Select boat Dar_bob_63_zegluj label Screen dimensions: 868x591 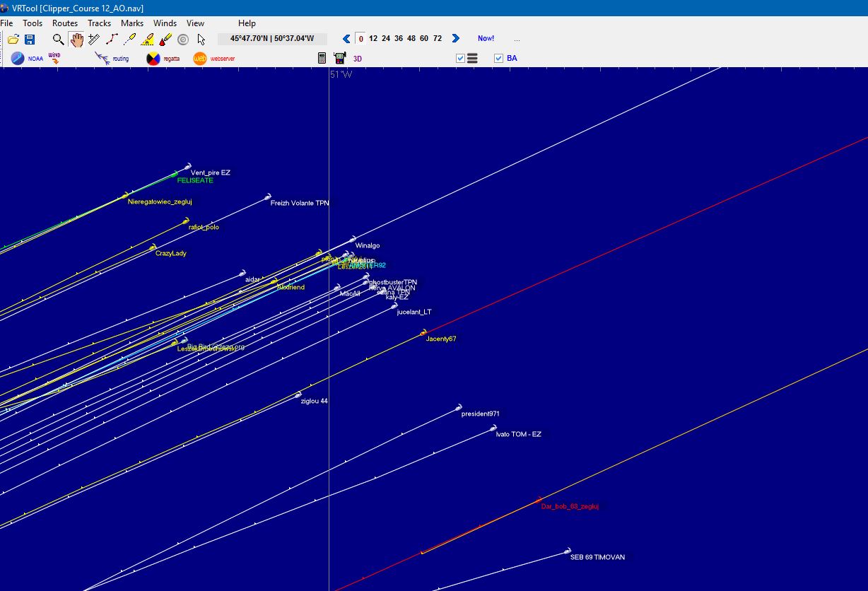[x=570, y=506]
